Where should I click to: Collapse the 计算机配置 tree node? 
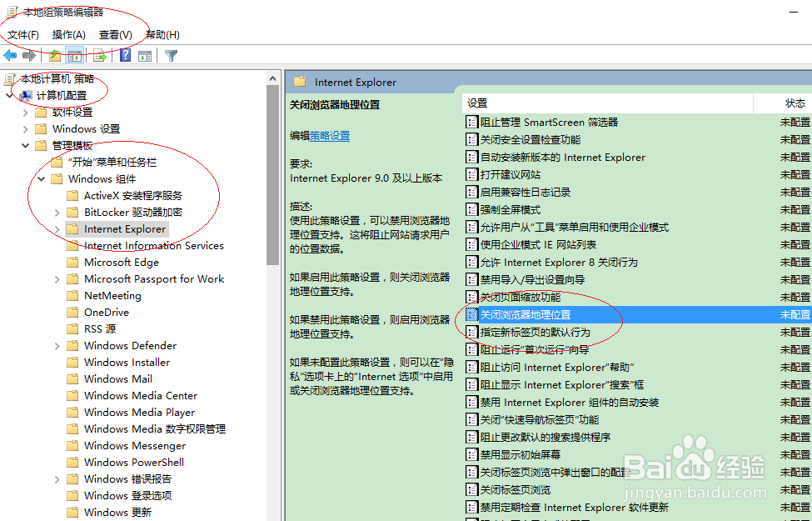[x=9, y=95]
